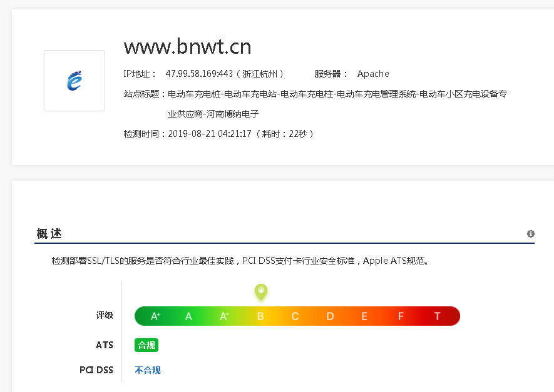Click the B grade on rating bar

tap(260, 316)
